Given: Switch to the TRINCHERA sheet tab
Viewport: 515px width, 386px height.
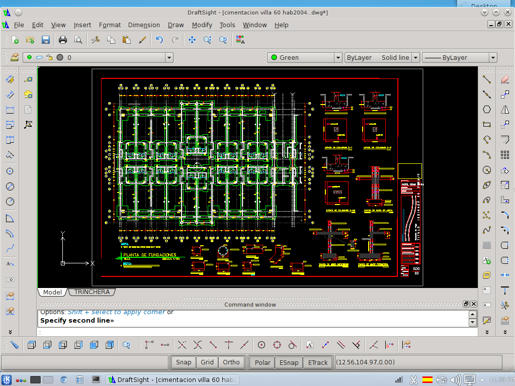Looking at the screenshot, I should click(x=92, y=292).
